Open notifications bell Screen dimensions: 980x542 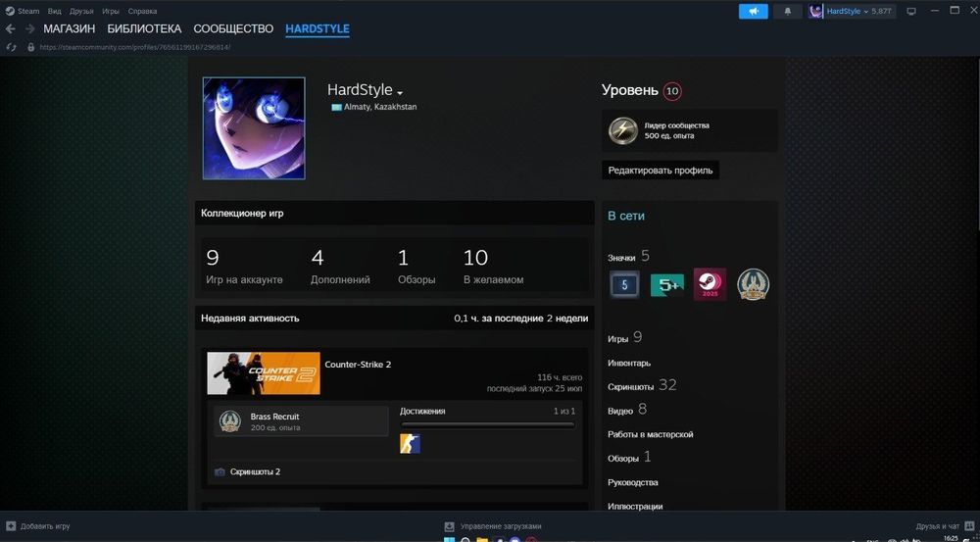tap(788, 11)
